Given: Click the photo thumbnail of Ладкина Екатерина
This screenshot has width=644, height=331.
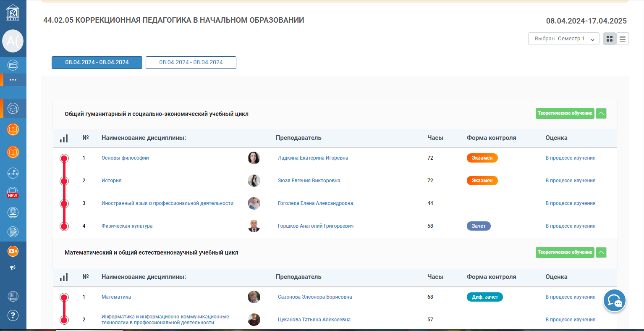Looking at the screenshot, I should coord(254,158).
